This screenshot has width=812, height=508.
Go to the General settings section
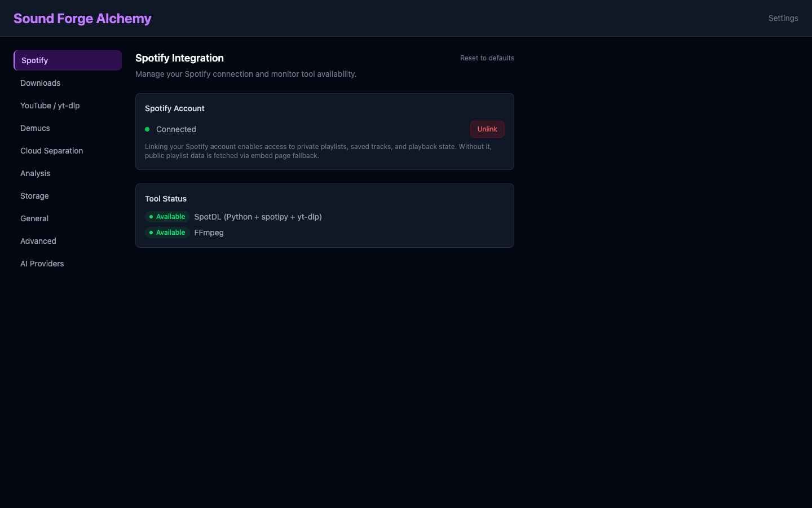pos(34,218)
